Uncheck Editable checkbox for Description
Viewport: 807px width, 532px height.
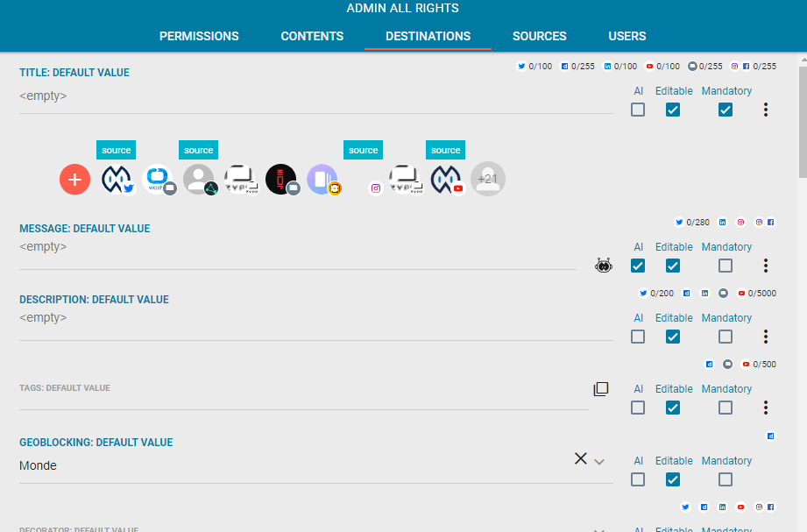pos(673,337)
